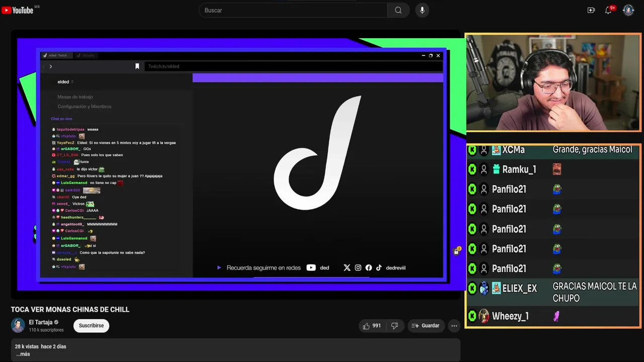This screenshot has height=362, width=644.
Task: Click the Kick icon beside Wheezy_1
Action: coord(472,316)
